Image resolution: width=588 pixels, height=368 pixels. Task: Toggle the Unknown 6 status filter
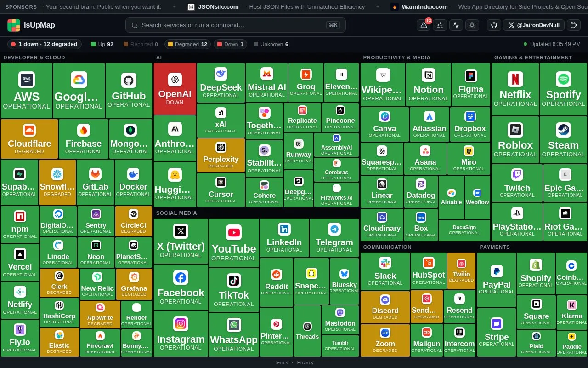tap(271, 44)
